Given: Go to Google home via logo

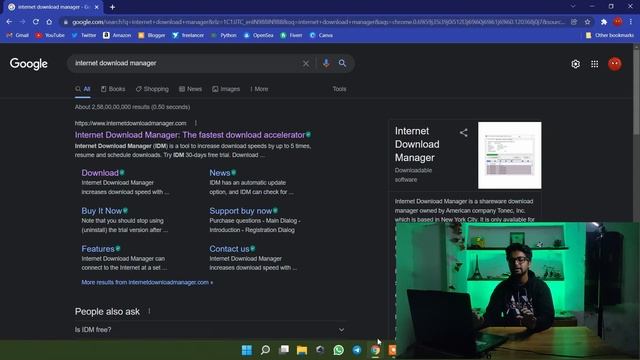Looking at the screenshot, I should coord(29,64).
